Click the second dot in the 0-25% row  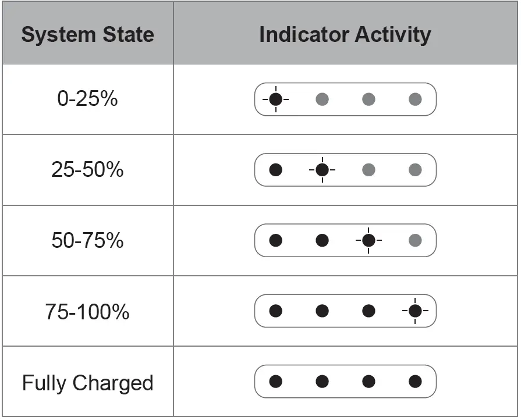322,99
